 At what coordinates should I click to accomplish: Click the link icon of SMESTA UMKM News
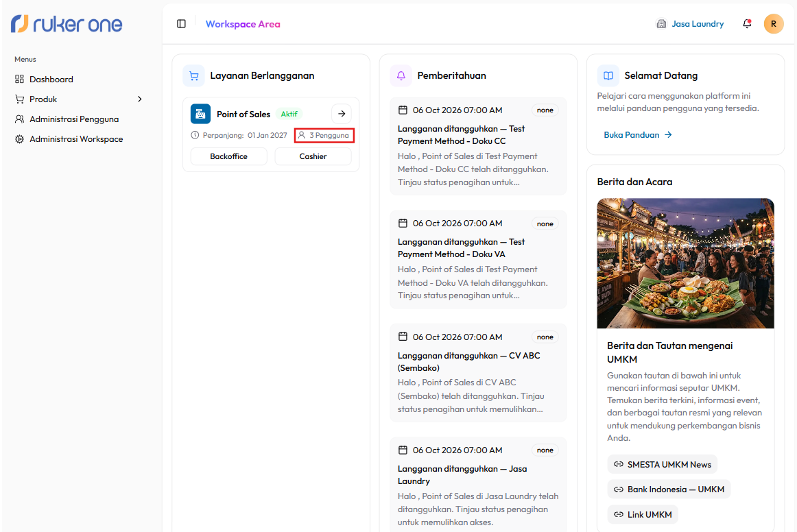(619, 464)
